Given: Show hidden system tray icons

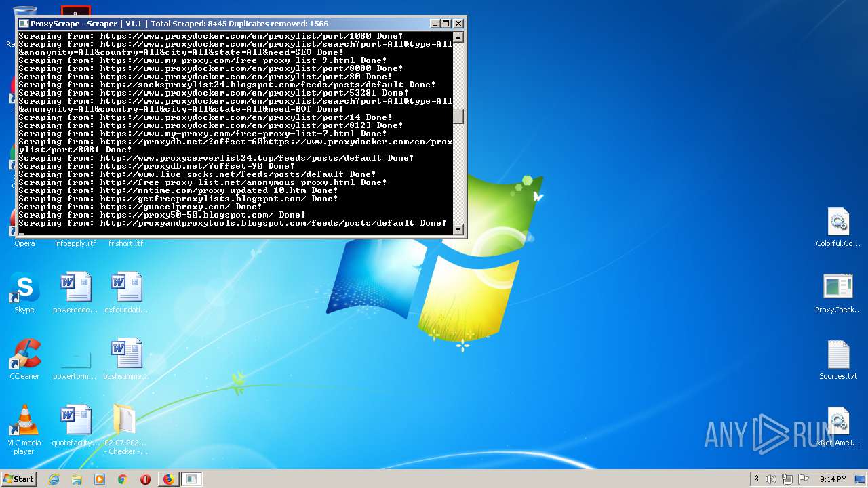Looking at the screenshot, I should click(x=756, y=479).
